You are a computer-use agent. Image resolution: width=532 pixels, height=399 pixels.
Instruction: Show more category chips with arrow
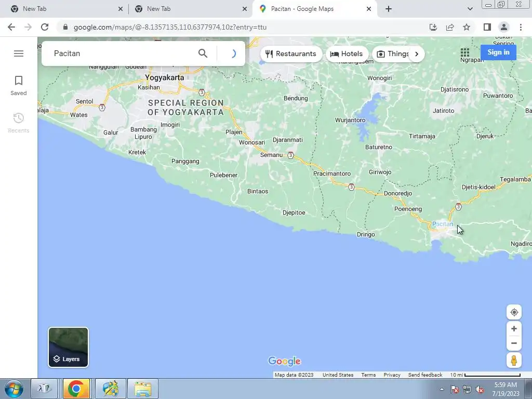(417, 54)
